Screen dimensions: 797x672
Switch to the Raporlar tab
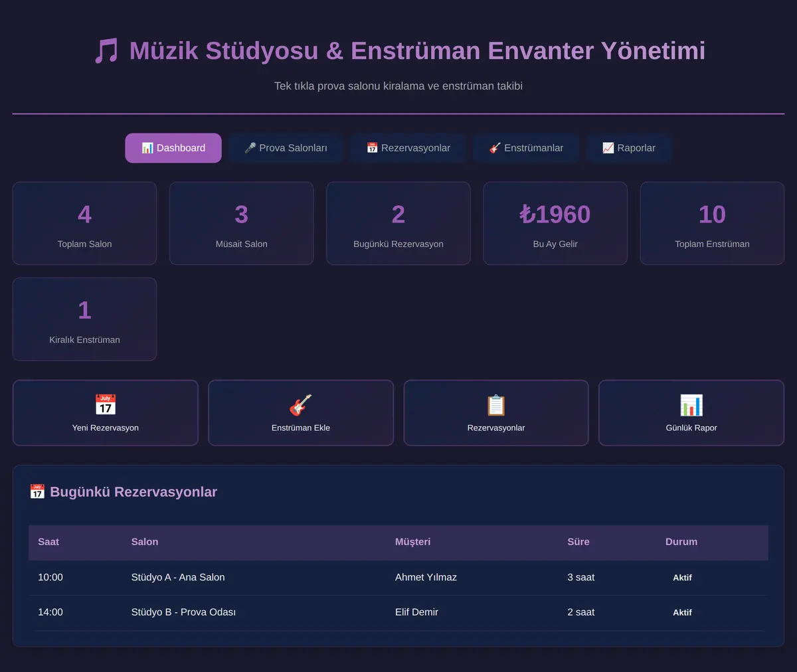point(629,148)
